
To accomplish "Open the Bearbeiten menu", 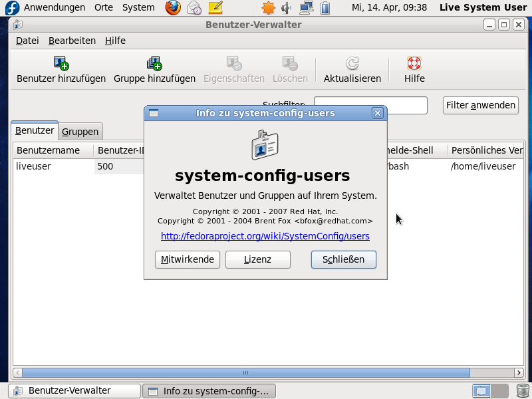I will [71, 41].
